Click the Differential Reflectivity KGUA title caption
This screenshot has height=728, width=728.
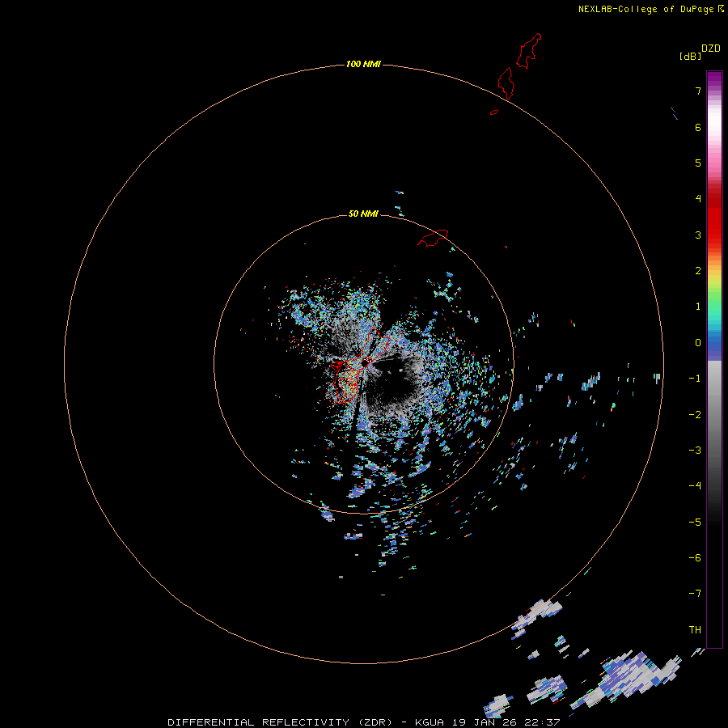click(363, 722)
